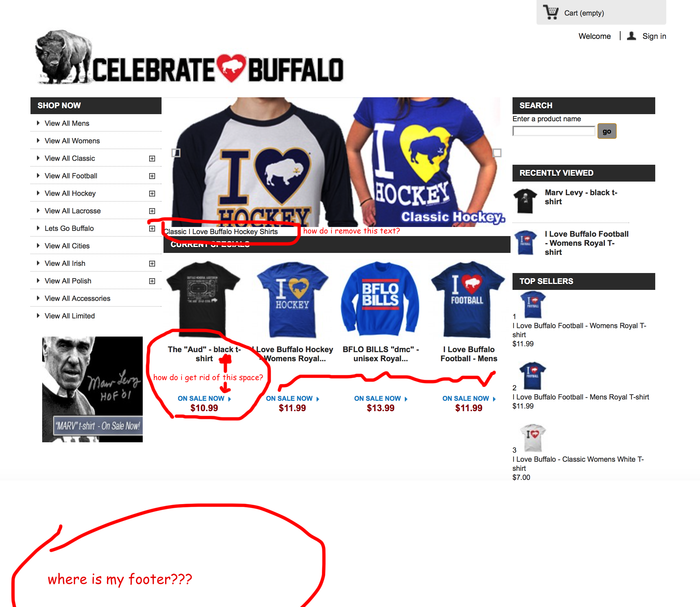Click the go search button
This screenshot has height=607, width=700.
pos(607,131)
